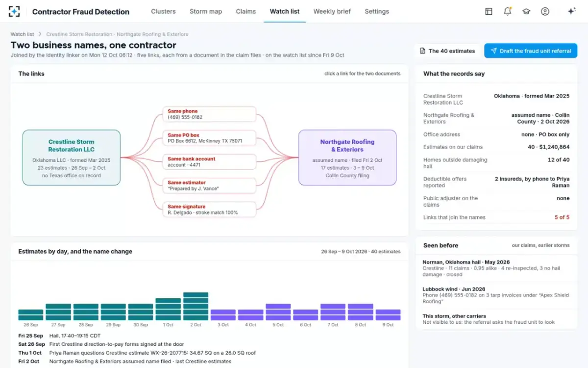Click the 26 Sep estimates bar
588x368 pixels.
click(x=31, y=315)
